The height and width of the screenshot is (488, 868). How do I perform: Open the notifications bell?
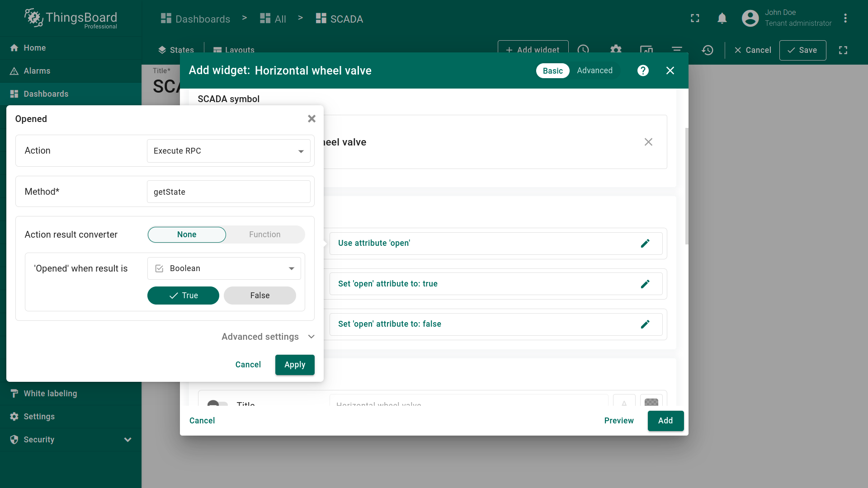click(722, 19)
